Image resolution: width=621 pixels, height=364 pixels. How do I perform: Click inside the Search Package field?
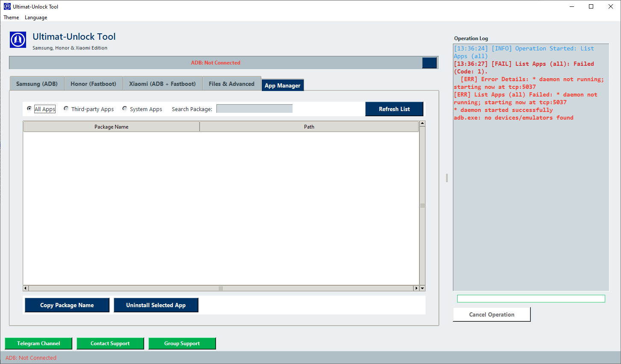tap(254, 109)
